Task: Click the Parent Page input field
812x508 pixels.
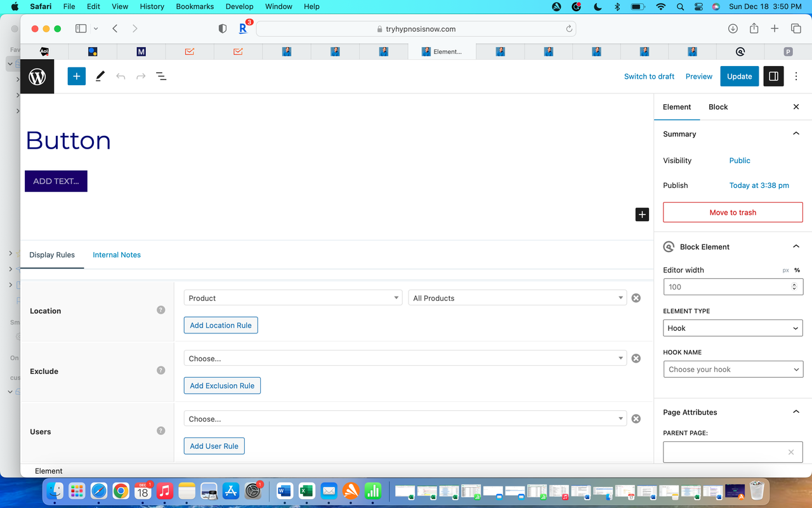Action: point(723,452)
